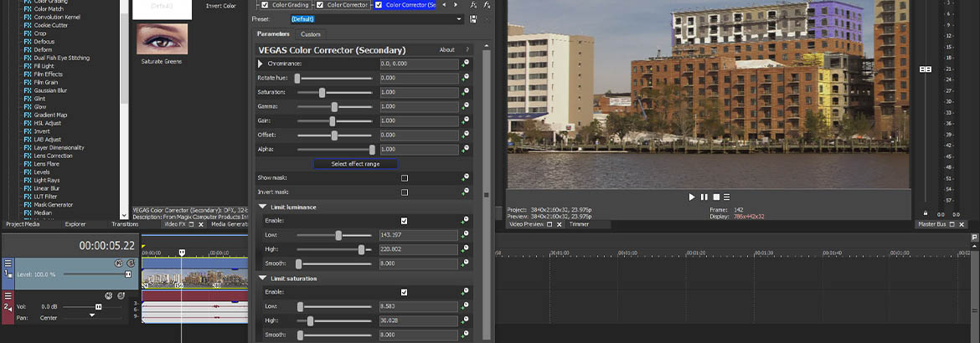Toggle first Color Corrector effect checkbox
Viewport: 980px width, 343px height.
pyautogui.click(x=320, y=5)
